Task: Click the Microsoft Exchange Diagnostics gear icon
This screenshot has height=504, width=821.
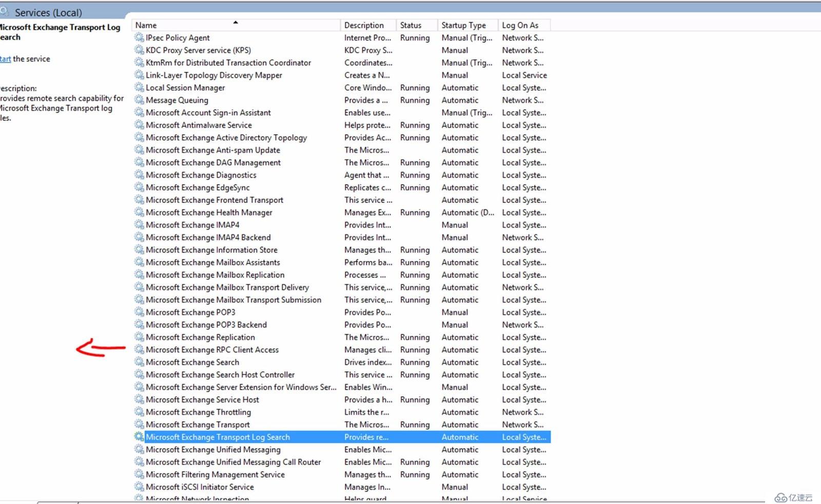Action: coord(139,174)
